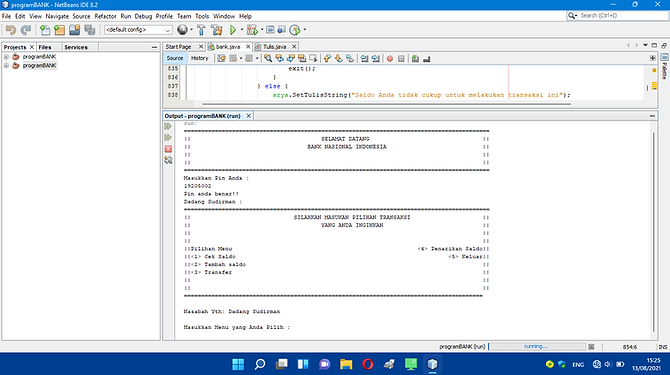Open the editor documents list dropdown arrow
The width and height of the screenshot is (670, 375).
pyautogui.click(x=645, y=45)
